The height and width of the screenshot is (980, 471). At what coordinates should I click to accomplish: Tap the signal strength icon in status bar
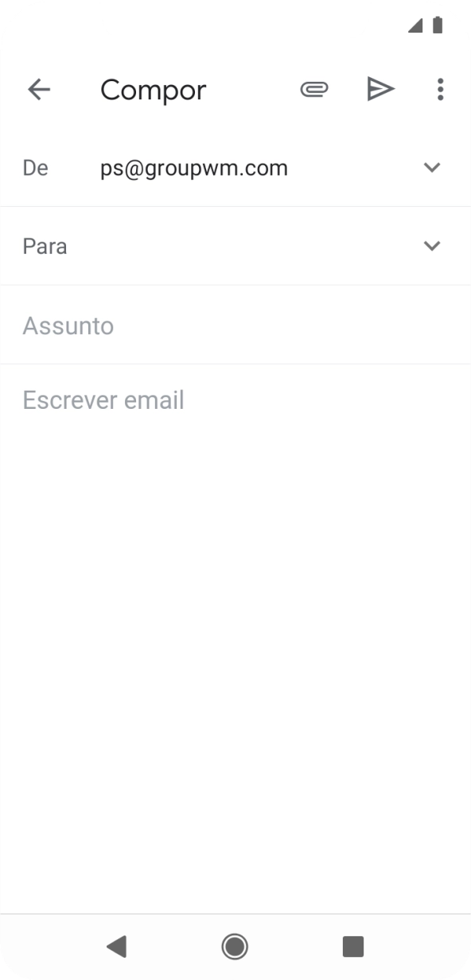pyautogui.click(x=416, y=26)
